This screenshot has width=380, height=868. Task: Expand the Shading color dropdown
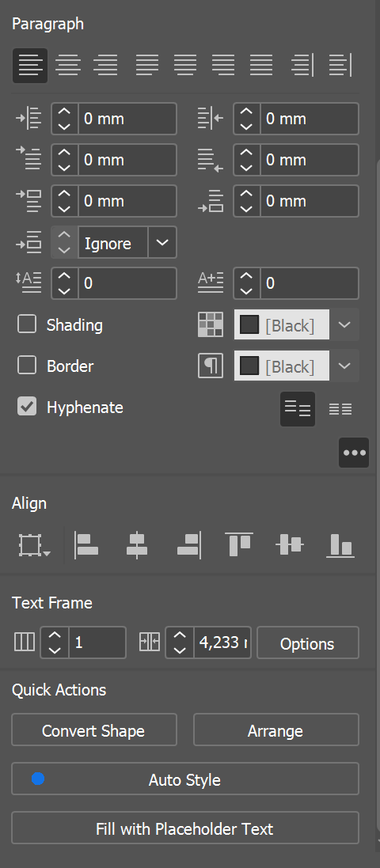[x=344, y=324]
